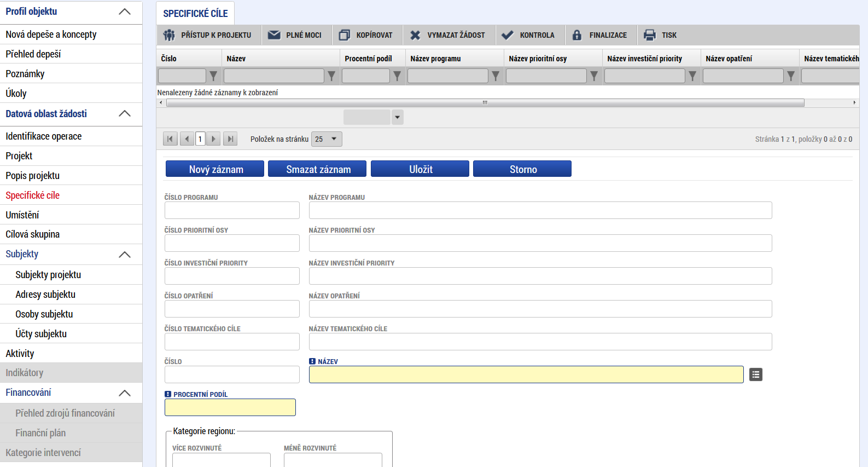Focus the Číslo opatření field
This screenshot has height=467, width=868.
coord(232,309)
